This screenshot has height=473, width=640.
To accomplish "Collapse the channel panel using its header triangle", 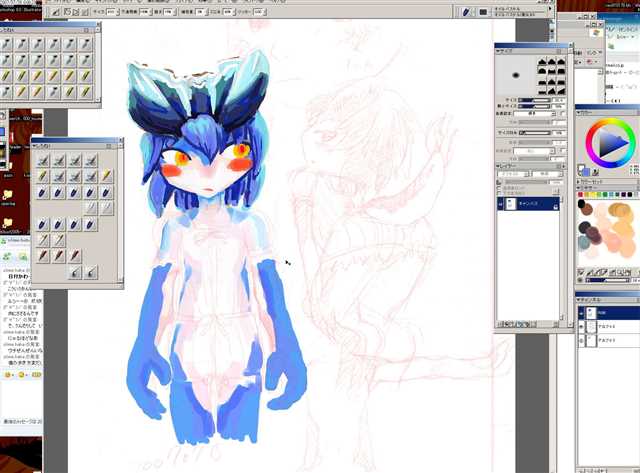I will click(x=579, y=299).
